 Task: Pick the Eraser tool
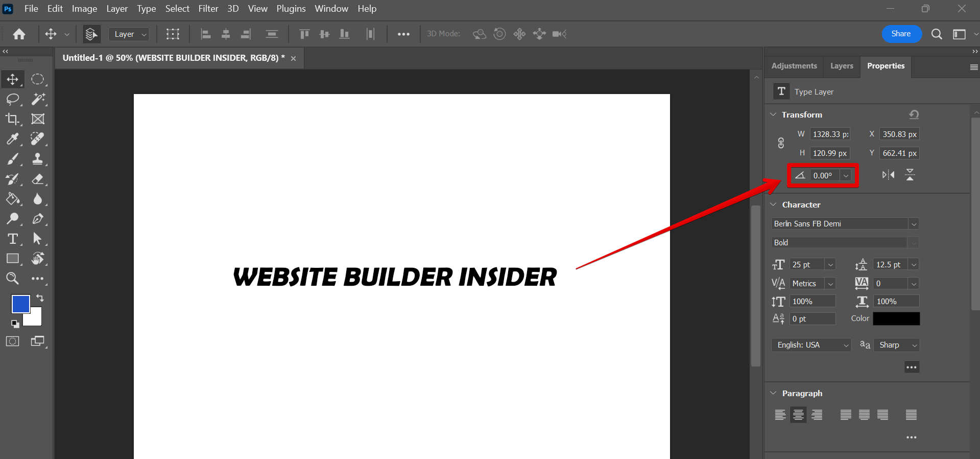click(x=38, y=179)
